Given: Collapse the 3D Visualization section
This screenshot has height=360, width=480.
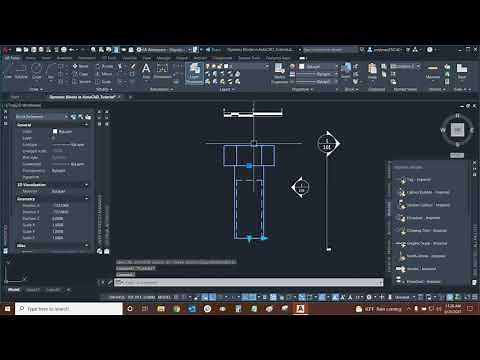Looking at the screenshot, I should (x=86, y=185).
